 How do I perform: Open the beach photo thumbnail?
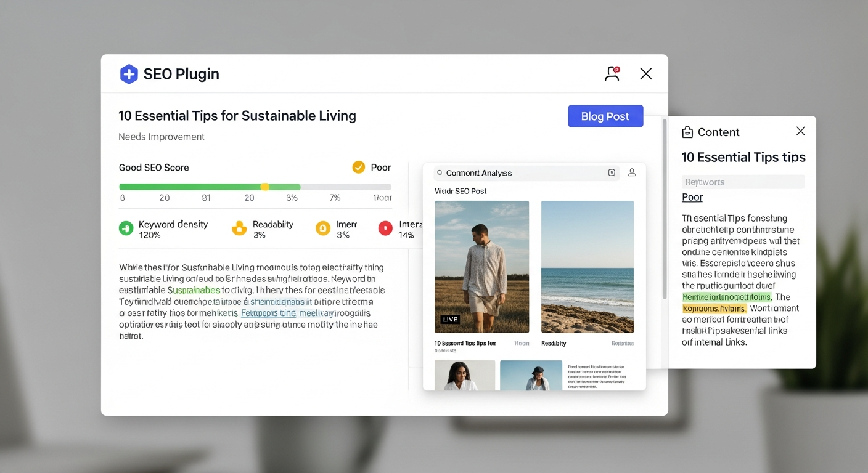click(x=588, y=267)
